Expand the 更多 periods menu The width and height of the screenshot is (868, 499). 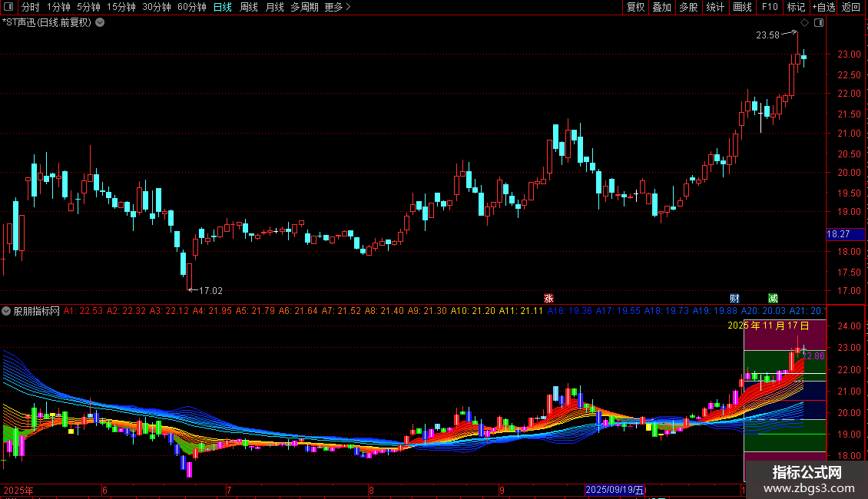pyautogui.click(x=337, y=7)
